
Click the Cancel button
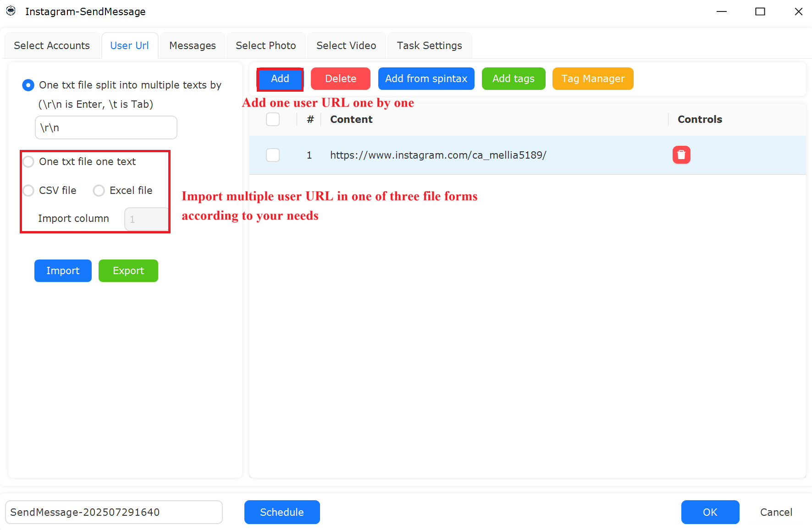pyautogui.click(x=776, y=512)
